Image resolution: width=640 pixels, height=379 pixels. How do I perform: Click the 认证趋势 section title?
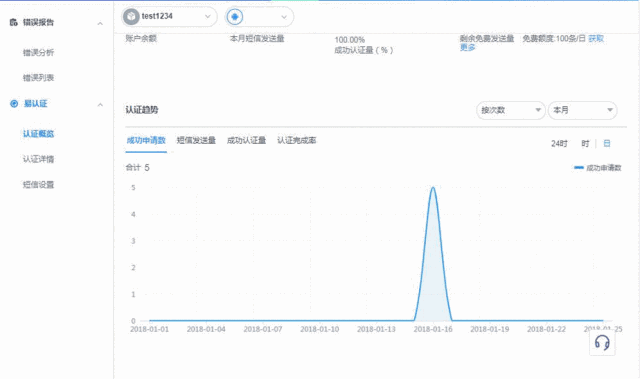click(x=142, y=110)
